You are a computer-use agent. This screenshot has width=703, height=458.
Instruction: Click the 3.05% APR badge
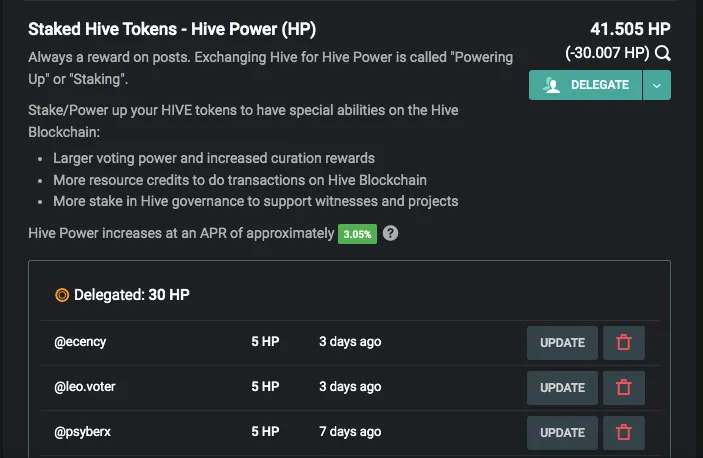click(357, 234)
